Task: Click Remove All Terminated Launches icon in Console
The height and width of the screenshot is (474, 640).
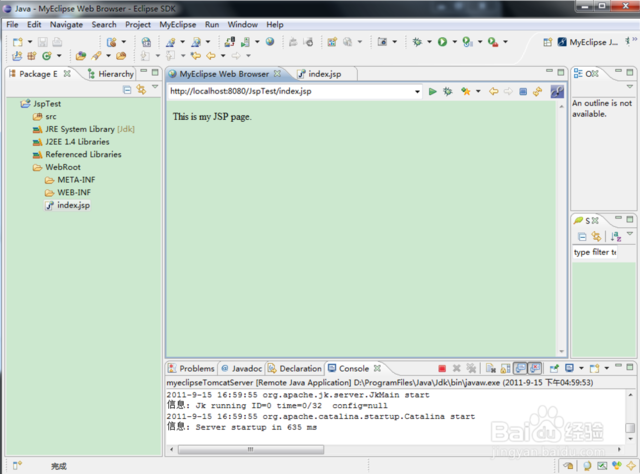Action: 471,368
